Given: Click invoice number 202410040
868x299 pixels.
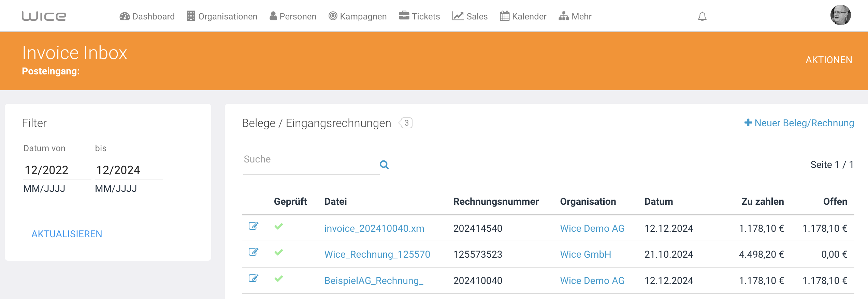Looking at the screenshot, I should click(478, 281).
